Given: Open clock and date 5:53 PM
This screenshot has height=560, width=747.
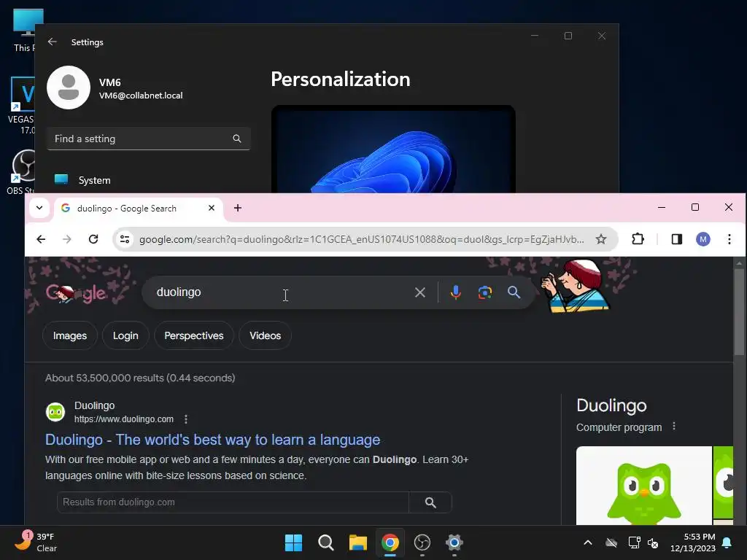Looking at the screenshot, I should pyautogui.click(x=693, y=542).
